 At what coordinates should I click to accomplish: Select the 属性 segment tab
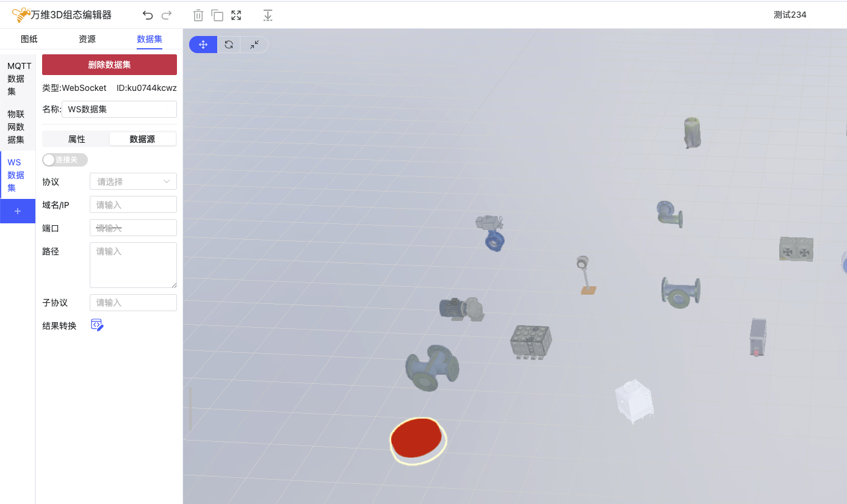tap(76, 139)
